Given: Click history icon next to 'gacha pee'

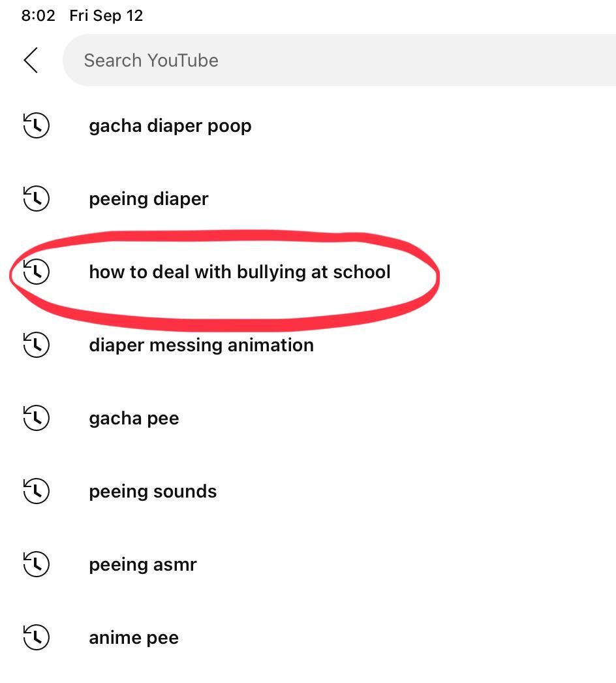Looking at the screenshot, I should (x=36, y=418).
